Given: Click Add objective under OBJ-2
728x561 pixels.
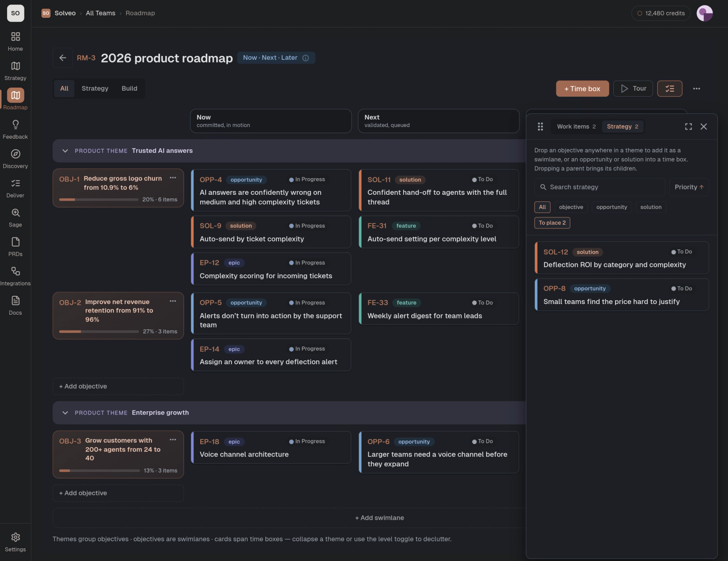Looking at the screenshot, I should coord(118,386).
